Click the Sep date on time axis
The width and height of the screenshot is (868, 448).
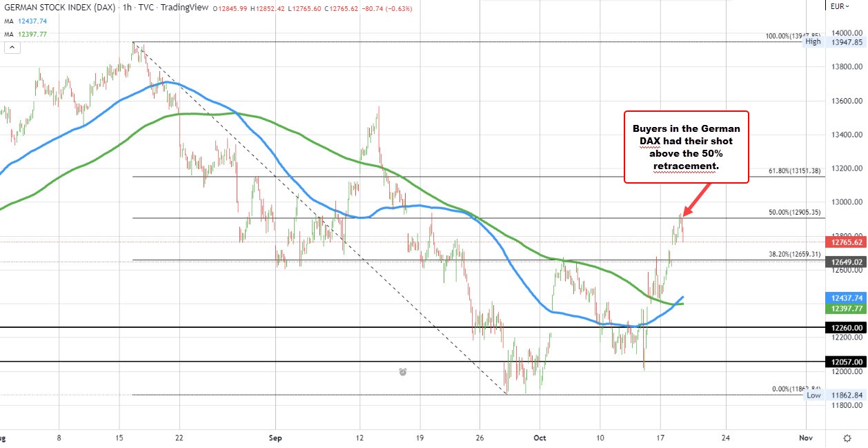click(275, 438)
